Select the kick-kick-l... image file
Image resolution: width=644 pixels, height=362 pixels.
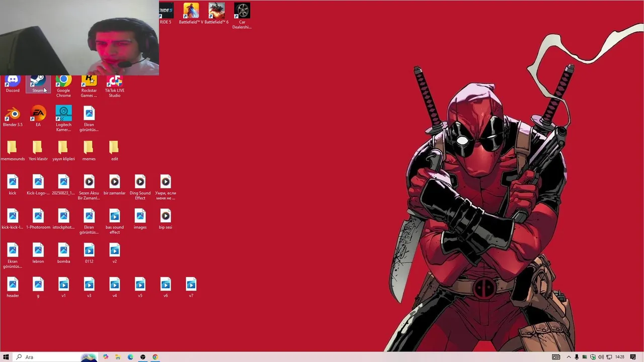point(13,219)
